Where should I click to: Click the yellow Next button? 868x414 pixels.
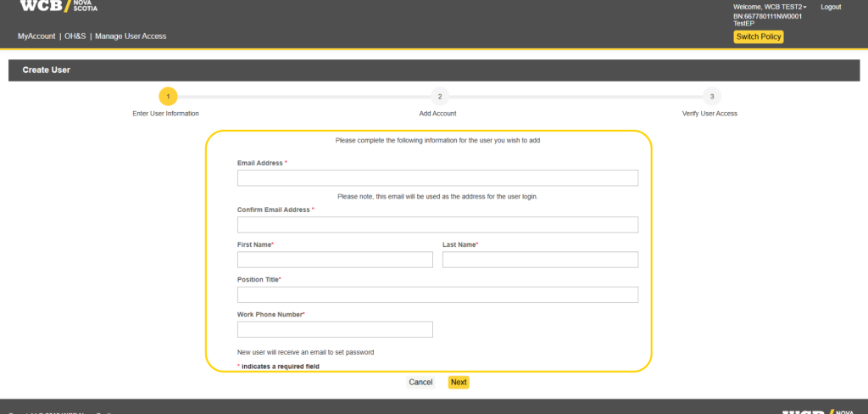tap(459, 383)
